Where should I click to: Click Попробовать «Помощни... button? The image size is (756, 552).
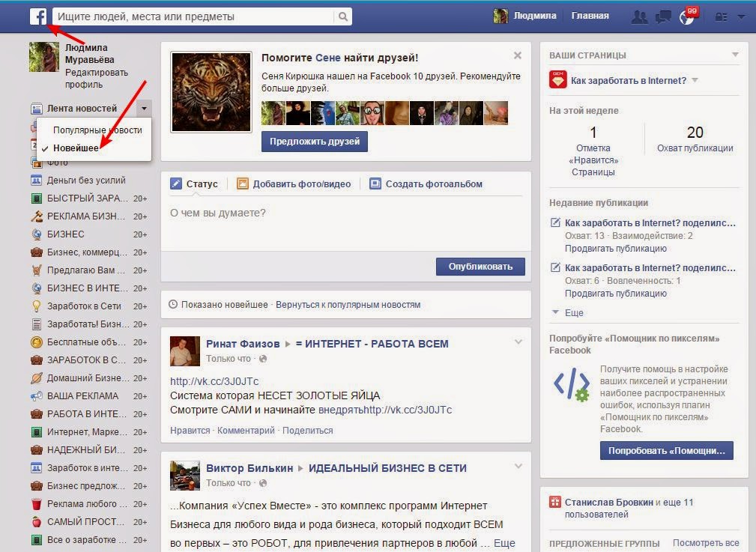coord(667,451)
